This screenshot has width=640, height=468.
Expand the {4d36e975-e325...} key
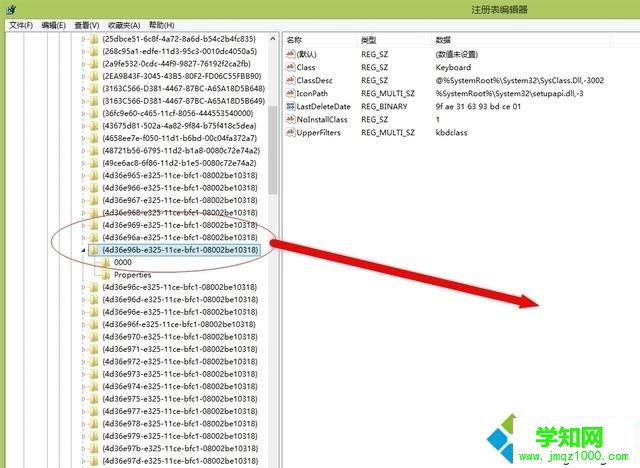tap(84, 399)
